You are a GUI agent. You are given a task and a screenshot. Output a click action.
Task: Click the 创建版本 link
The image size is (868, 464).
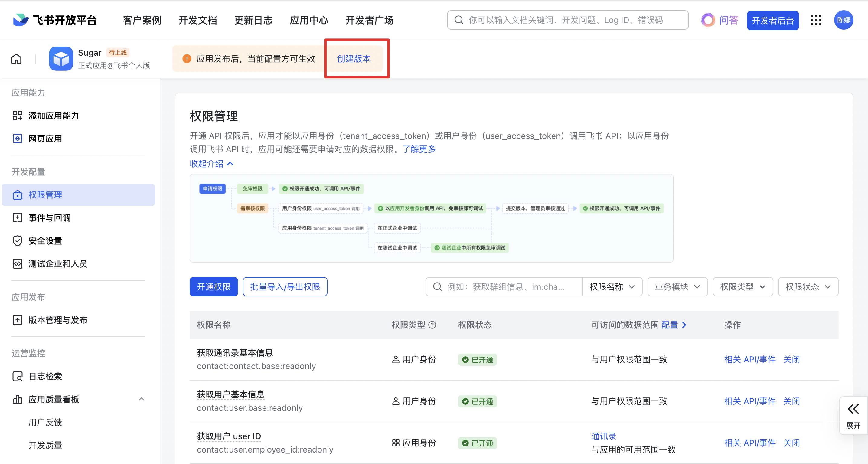[x=354, y=59]
